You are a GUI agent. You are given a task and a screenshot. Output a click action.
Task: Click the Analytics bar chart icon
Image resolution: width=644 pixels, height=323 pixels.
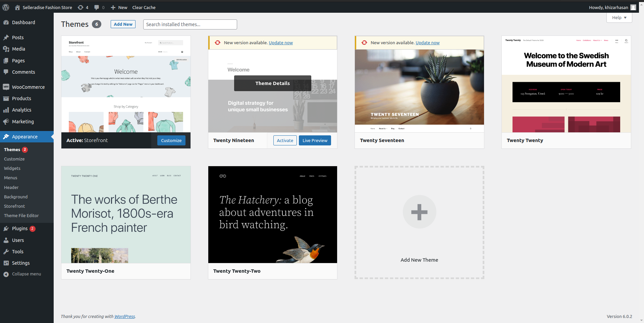(x=6, y=110)
